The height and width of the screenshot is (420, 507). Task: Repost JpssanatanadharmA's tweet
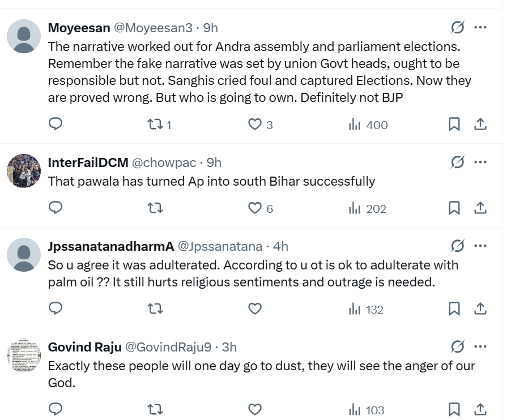pyautogui.click(x=155, y=308)
